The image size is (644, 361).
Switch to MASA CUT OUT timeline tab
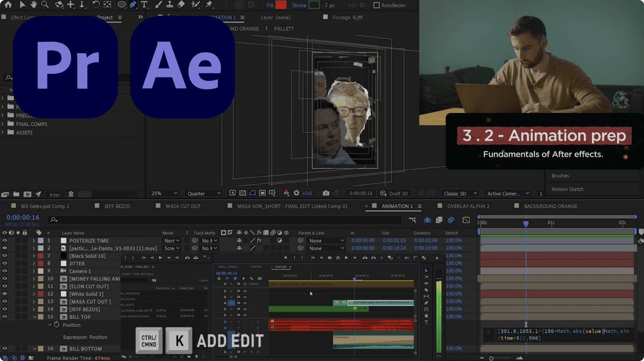(183, 206)
